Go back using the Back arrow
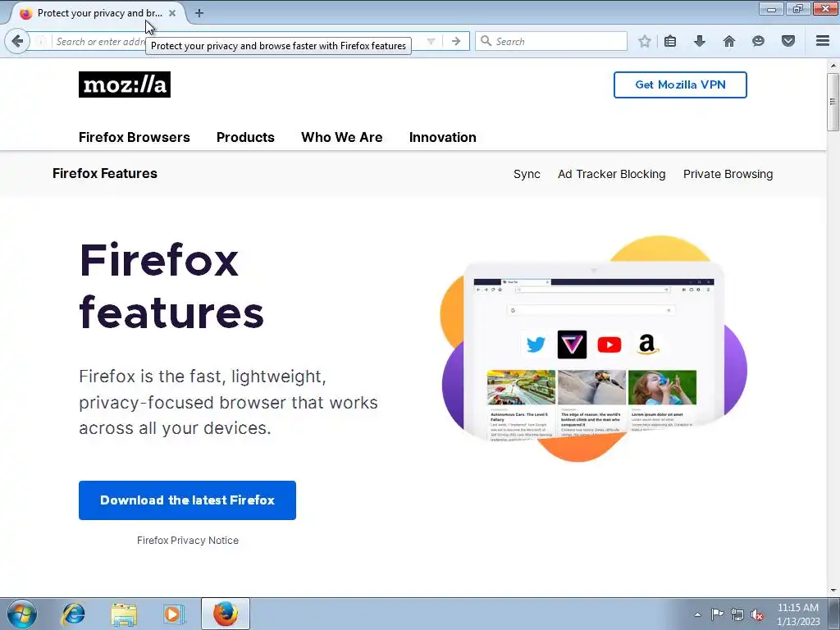840x630 pixels. point(17,41)
